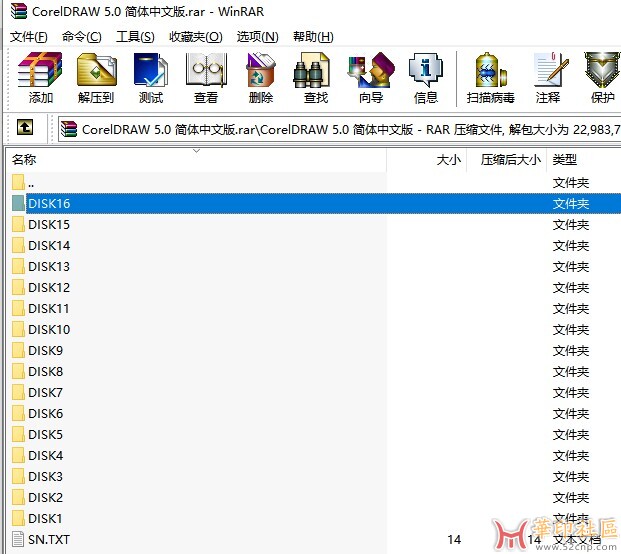The height and width of the screenshot is (554, 621).
Task: Click the archive path address field
Action: tap(339, 129)
